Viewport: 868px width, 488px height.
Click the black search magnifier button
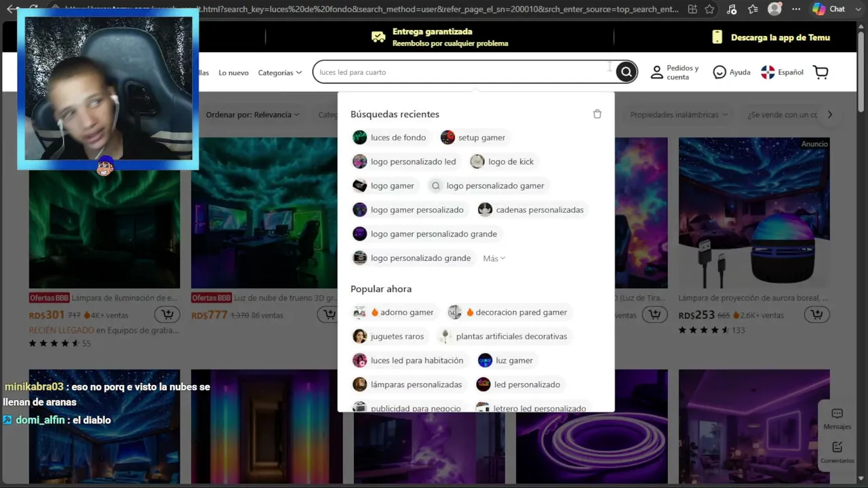tap(626, 72)
